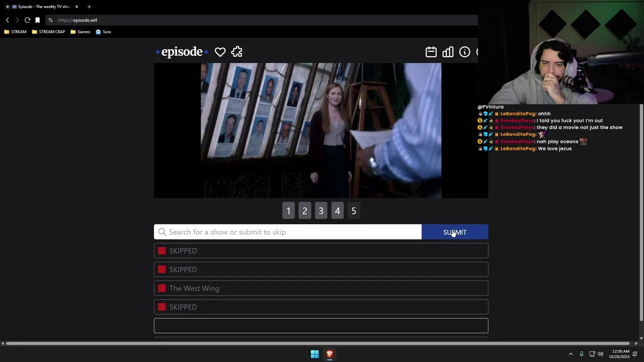Show frame 1
The image size is (644, 362).
(288, 211)
